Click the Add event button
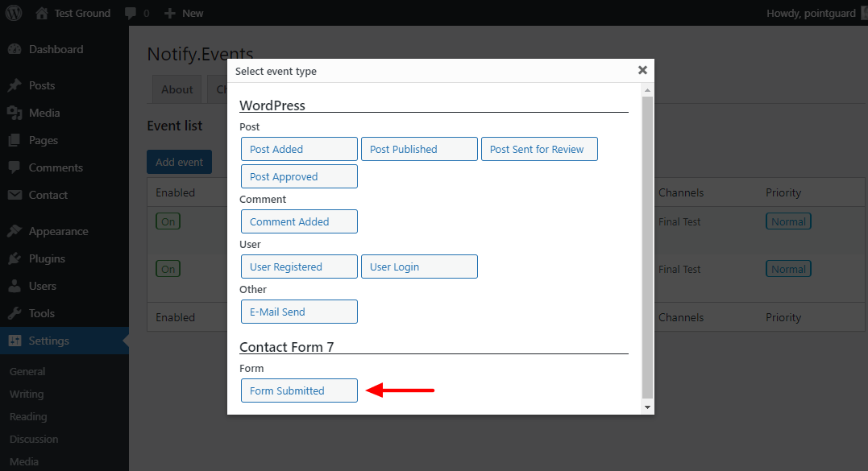This screenshot has width=868, height=471. coord(180,162)
